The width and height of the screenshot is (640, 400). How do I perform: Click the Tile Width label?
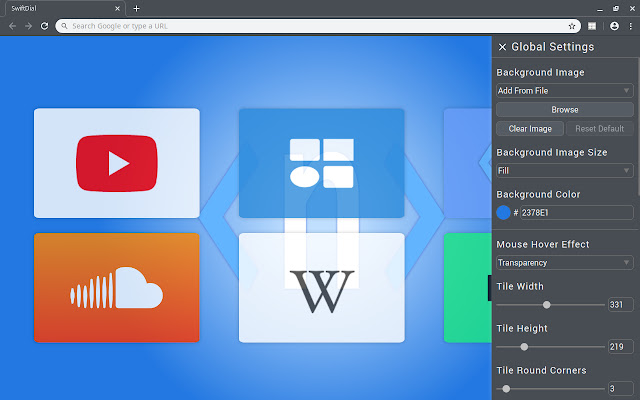[520, 287]
